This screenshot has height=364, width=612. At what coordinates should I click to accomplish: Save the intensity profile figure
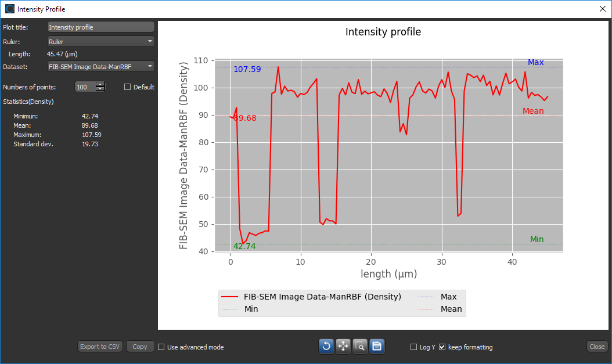tap(377, 346)
